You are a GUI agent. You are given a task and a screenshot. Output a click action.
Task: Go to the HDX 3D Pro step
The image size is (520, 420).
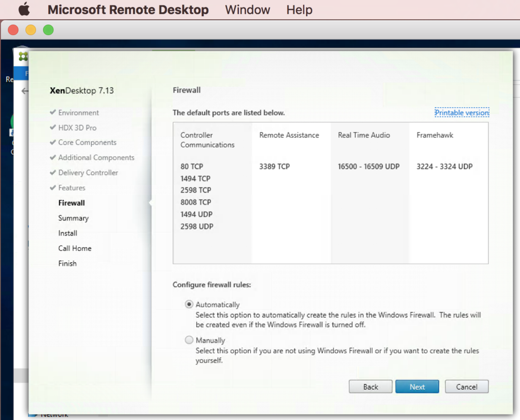click(x=77, y=127)
